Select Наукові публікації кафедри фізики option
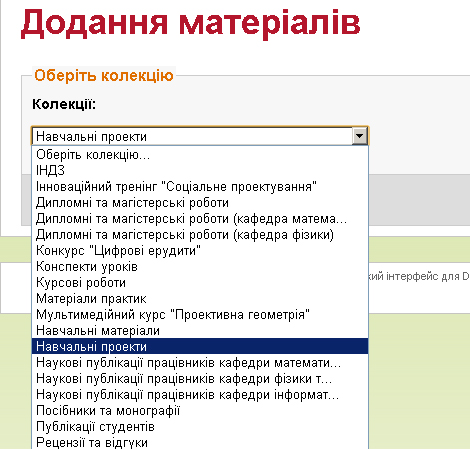This screenshot has height=449, width=470. coord(200,379)
